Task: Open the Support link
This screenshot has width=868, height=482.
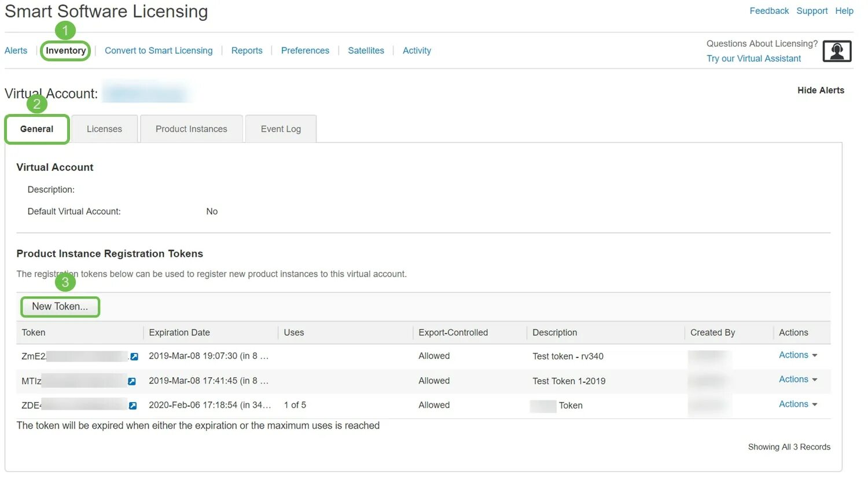Action: click(x=812, y=11)
